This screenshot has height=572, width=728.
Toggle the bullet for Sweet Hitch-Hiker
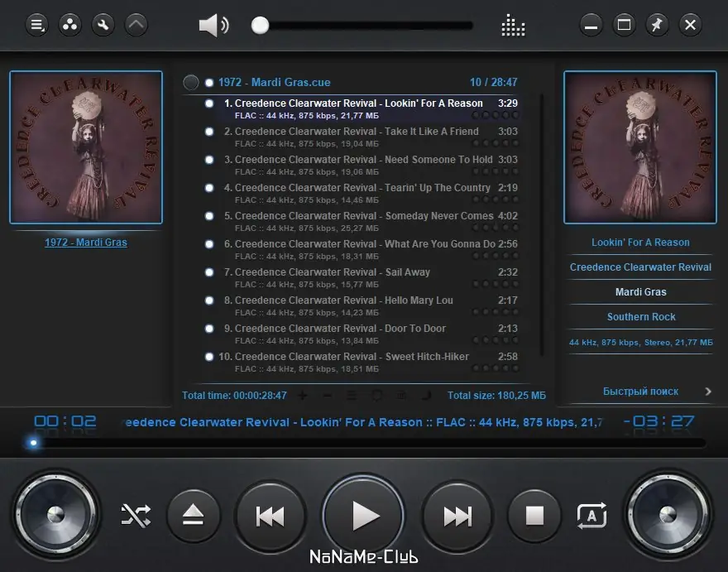(209, 357)
